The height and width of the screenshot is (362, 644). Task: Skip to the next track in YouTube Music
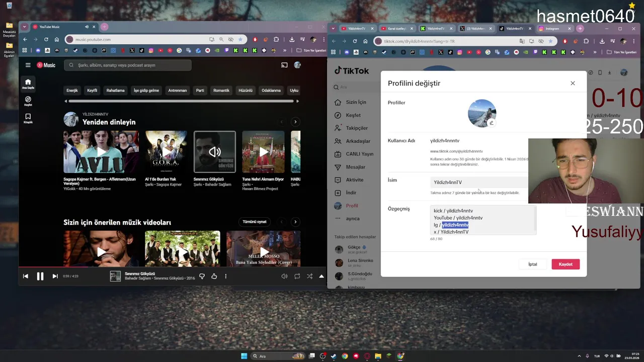55,276
